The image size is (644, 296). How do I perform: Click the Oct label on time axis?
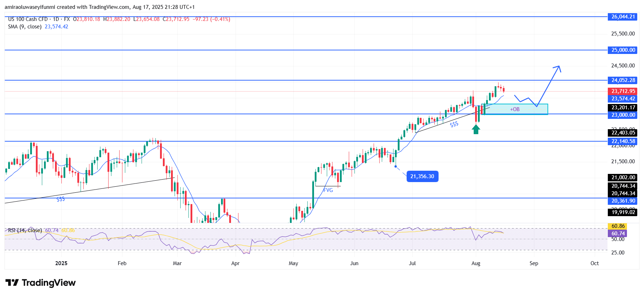click(595, 263)
